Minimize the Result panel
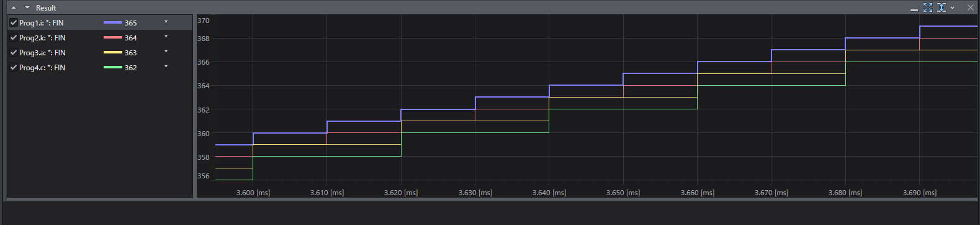The width and height of the screenshot is (980, 225). point(914,9)
